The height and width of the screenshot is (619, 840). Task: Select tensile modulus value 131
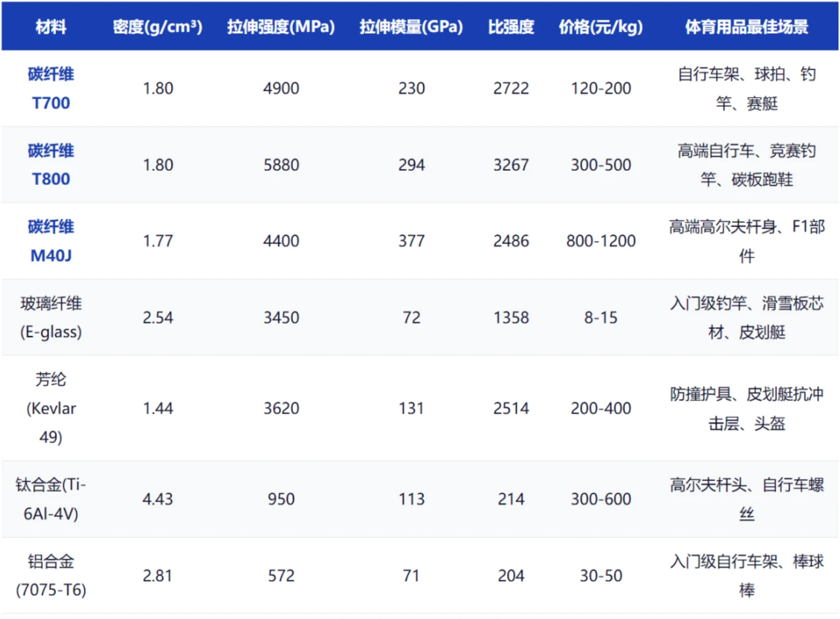(411, 408)
